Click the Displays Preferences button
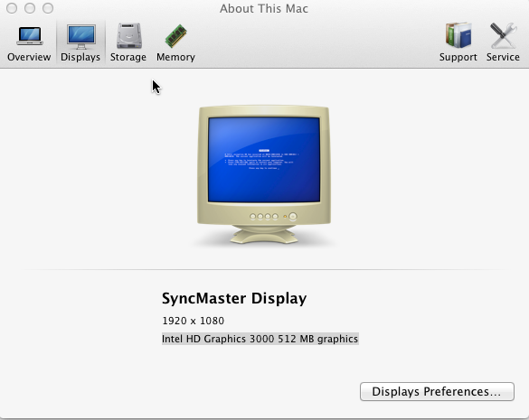Viewport: 529px width, 420px height. click(437, 391)
